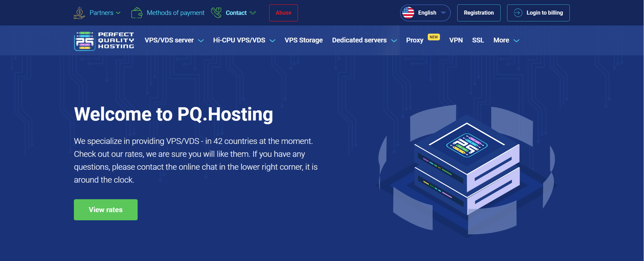Open the VPS Storage page
644x261 pixels.
point(303,40)
